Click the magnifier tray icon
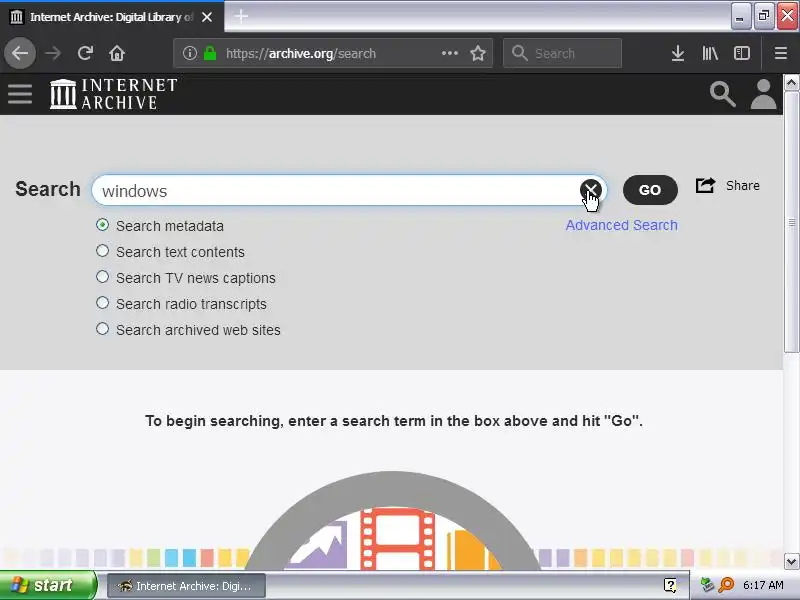Screen dimensions: 800x600 pyautogui.click(x=726, y=585)
